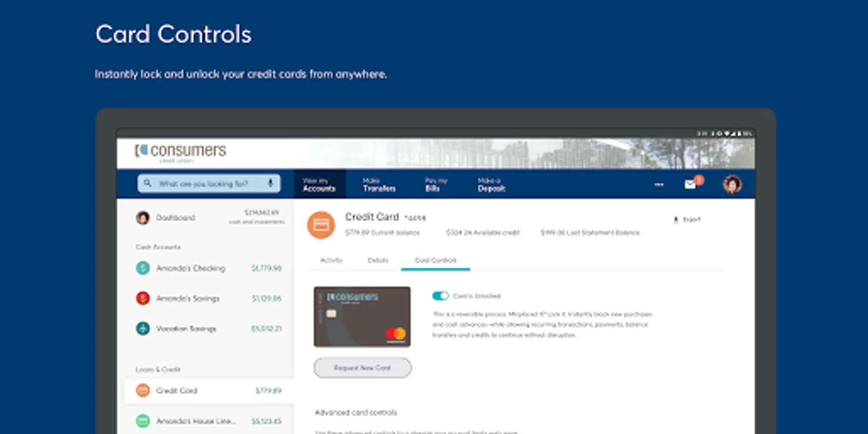Click the large orange Credit Card header icon

click(x=321, y=225)
